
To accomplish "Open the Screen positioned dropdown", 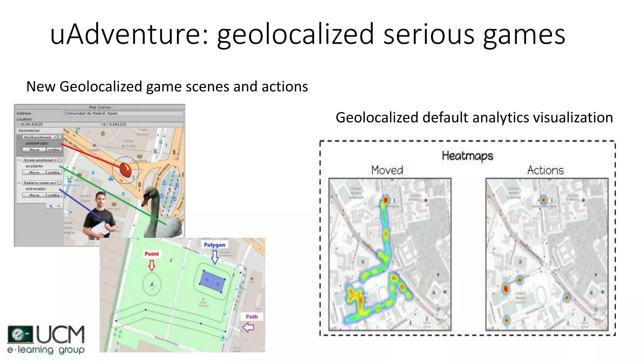I will coord(40,160).
